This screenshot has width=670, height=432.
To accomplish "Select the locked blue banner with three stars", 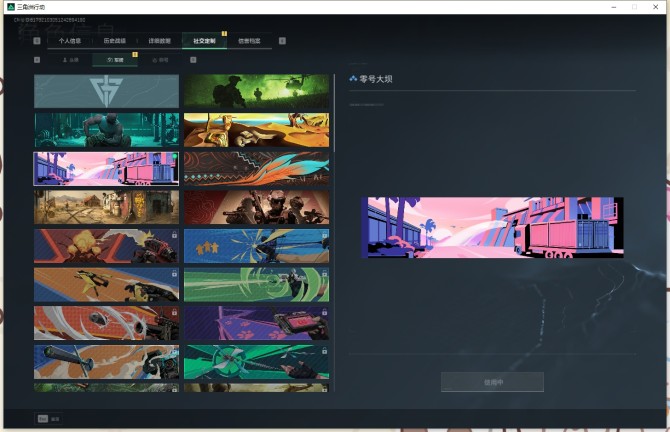I will [x=256, y=246].
